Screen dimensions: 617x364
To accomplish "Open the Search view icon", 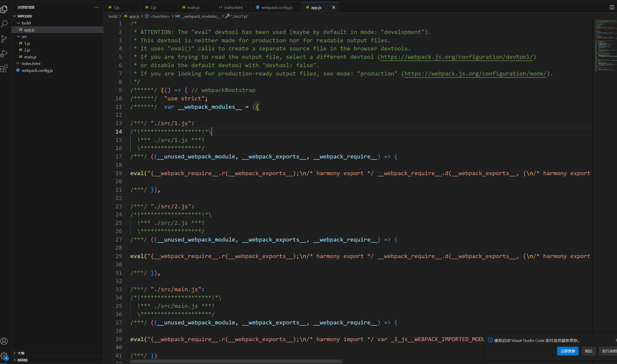I will tap(4, 24).
